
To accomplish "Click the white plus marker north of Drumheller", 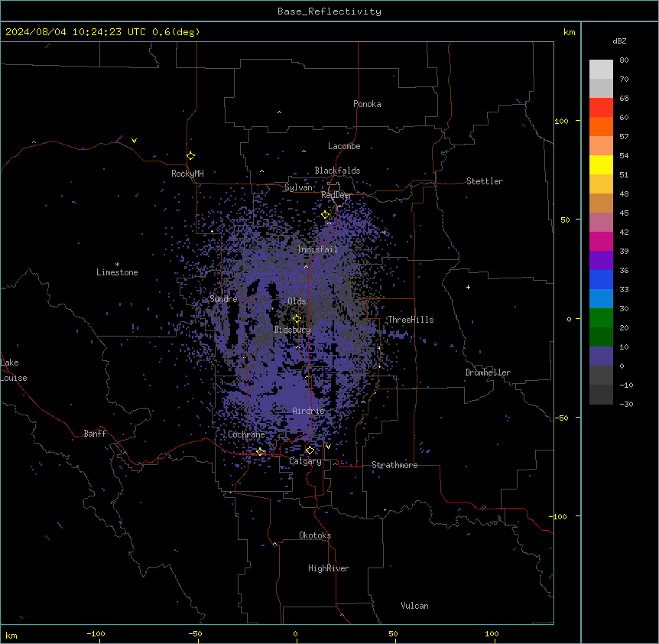I will [x=468, y=287].
